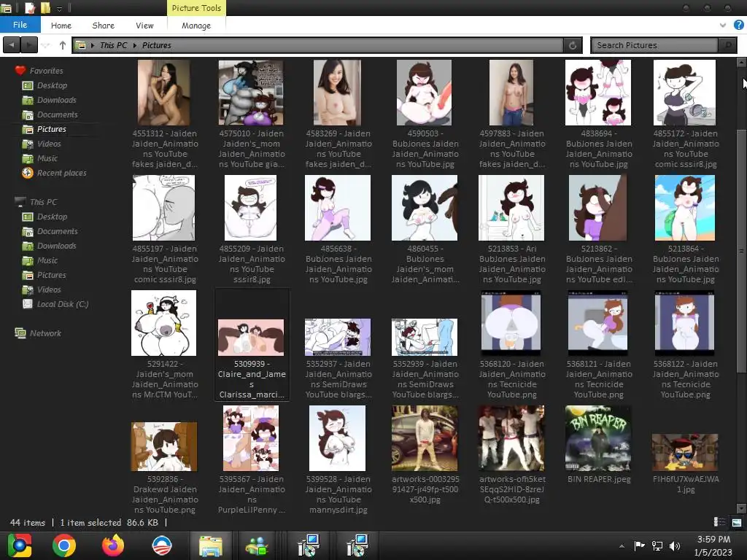Image resolution: width=747 pixels, height=560 pixels.
Task: Select Network in the navigation pane
Action: pyautogui.click(x=45, y=333)
